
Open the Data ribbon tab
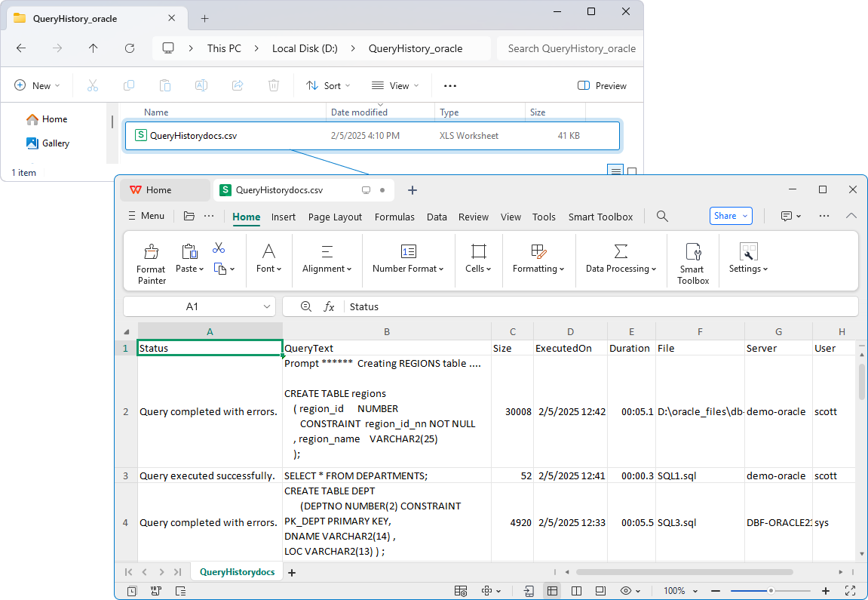point(437,217)
